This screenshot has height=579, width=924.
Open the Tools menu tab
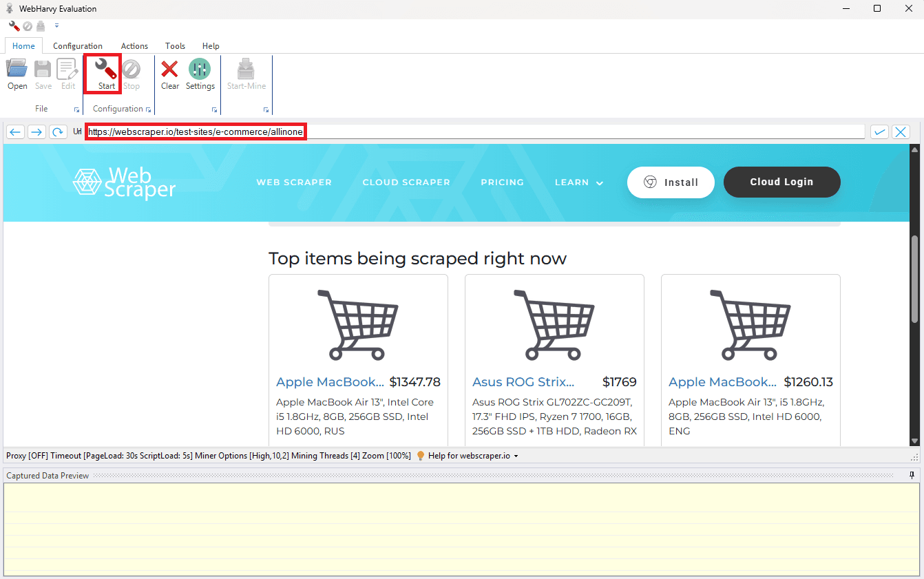click(x=175, y=45)
